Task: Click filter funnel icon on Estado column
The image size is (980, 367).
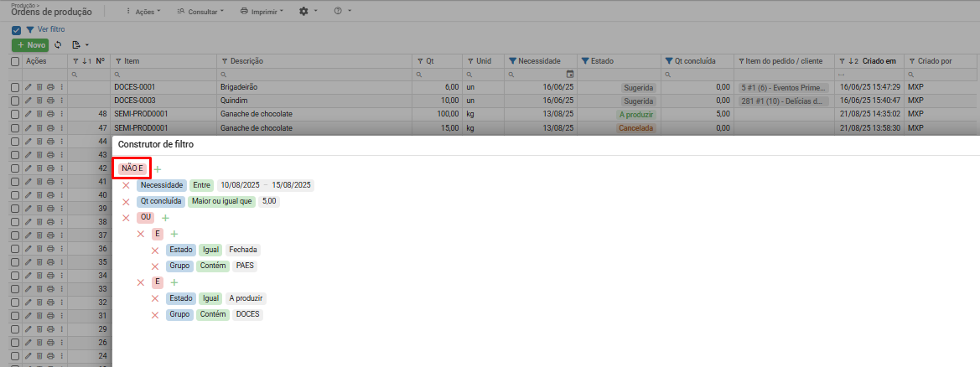Action: (586, 61)
